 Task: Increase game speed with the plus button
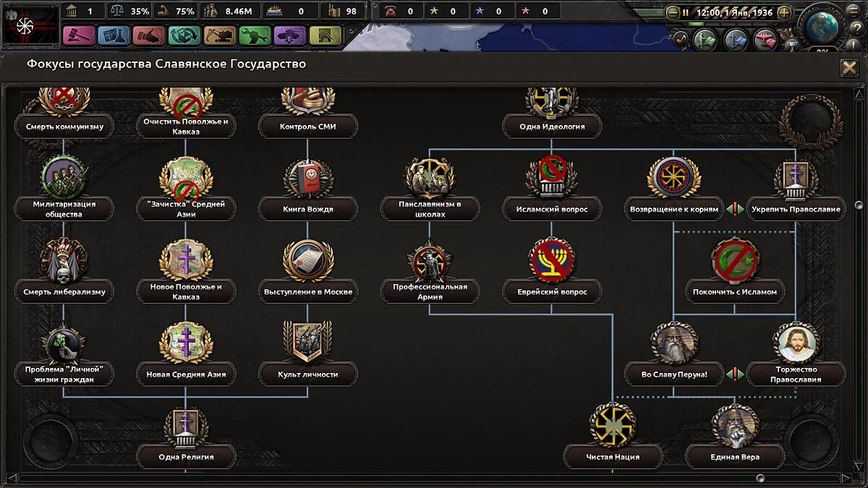[x=785, y=12]
